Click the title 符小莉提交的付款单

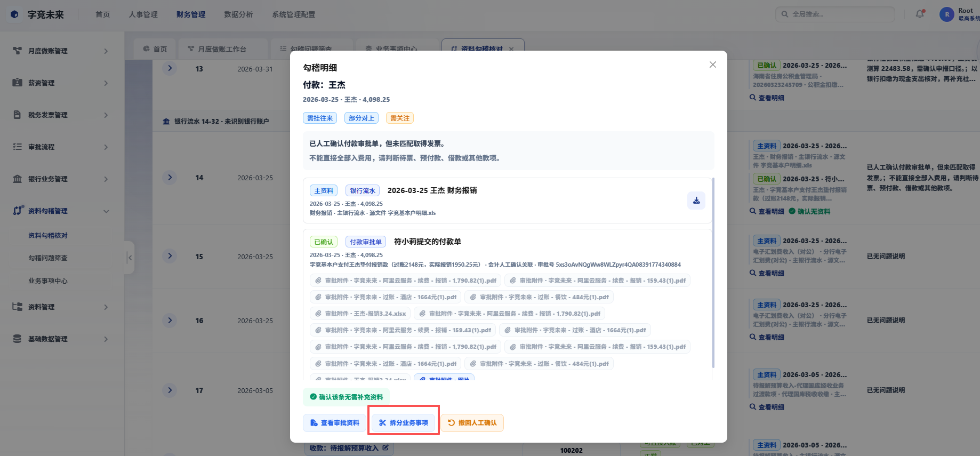tap(428, 242)
